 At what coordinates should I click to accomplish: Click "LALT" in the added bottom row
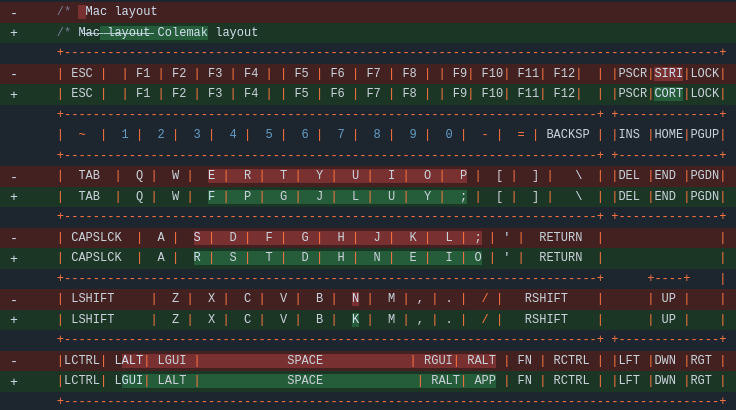(172, 380)
